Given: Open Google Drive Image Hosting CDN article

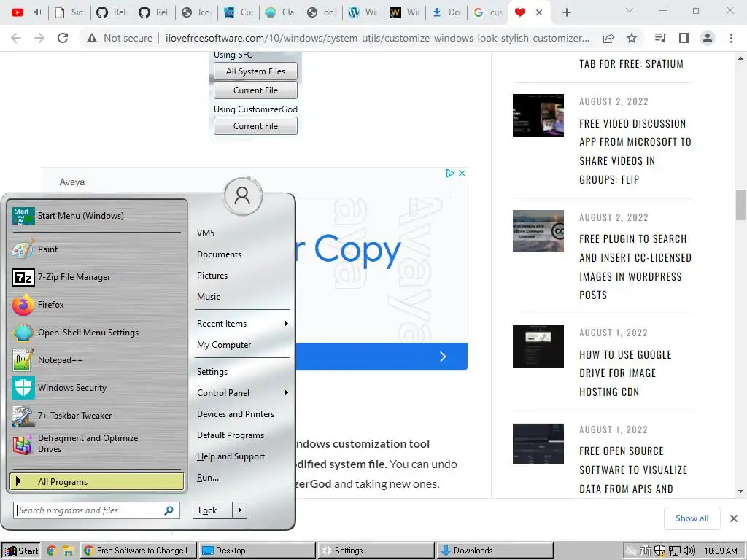Looking at the screenshot, I should pyautogui.click(x=625, y=373).
